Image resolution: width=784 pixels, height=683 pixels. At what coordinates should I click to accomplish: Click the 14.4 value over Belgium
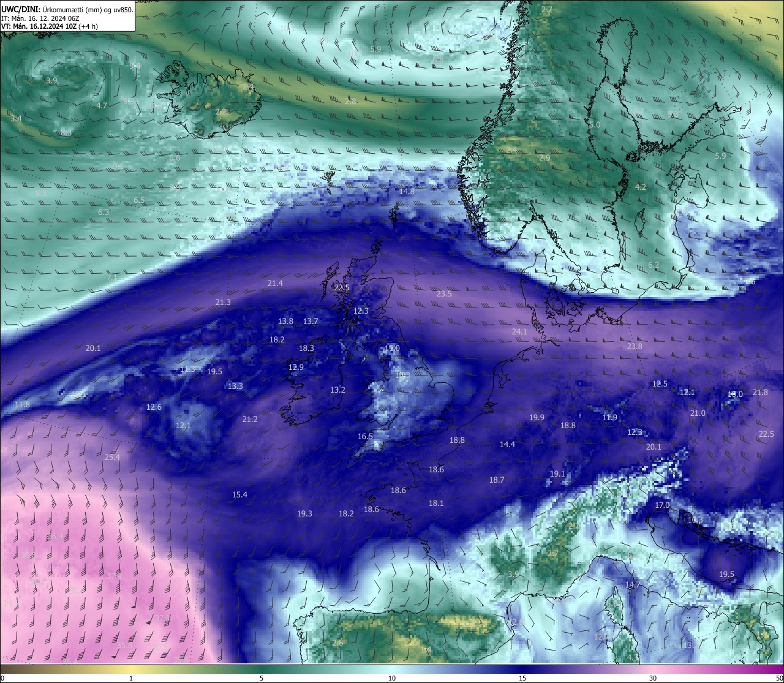[507, 444]
